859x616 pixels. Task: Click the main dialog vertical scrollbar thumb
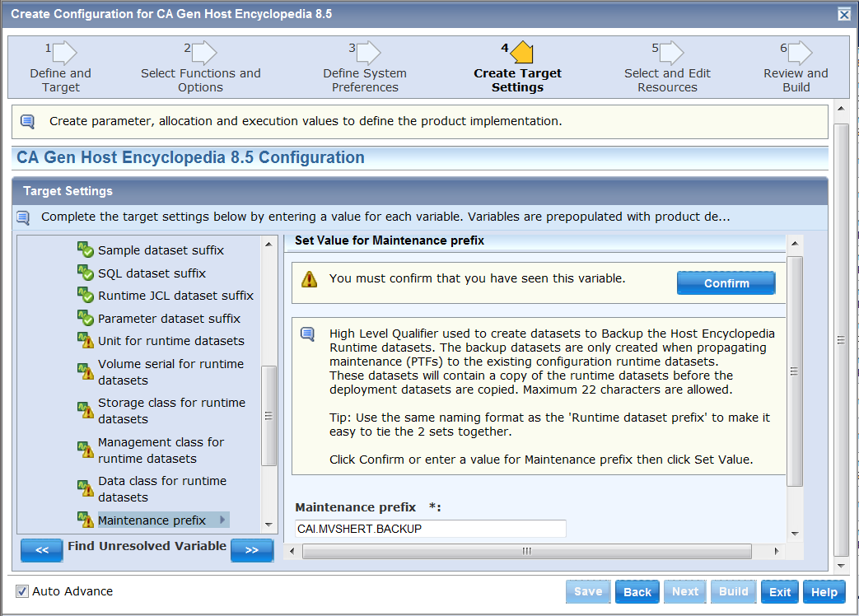[841, 340]
